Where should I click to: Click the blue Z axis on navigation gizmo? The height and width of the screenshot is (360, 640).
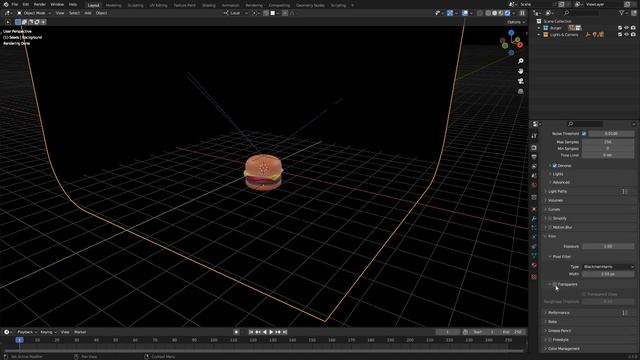tap(511, 33)
